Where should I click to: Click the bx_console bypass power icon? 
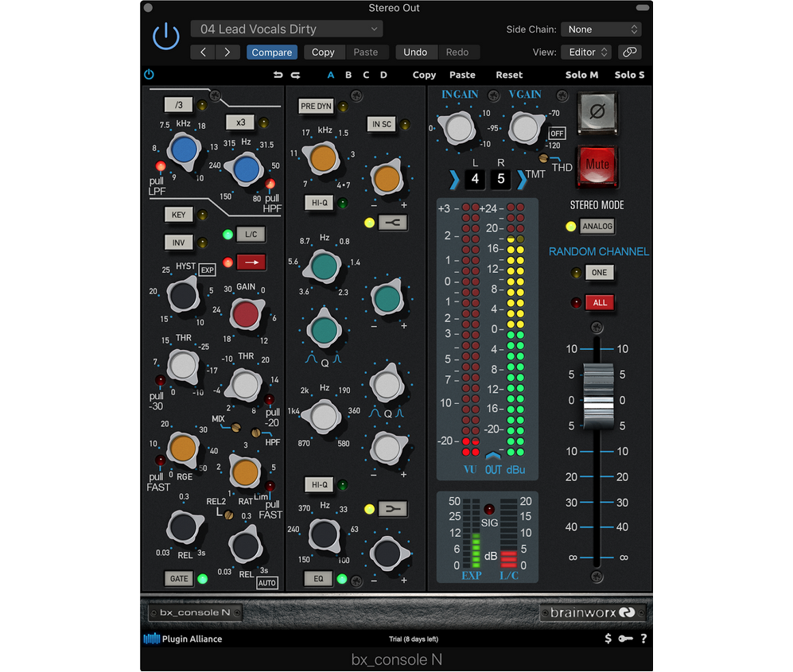coord(149,74)
